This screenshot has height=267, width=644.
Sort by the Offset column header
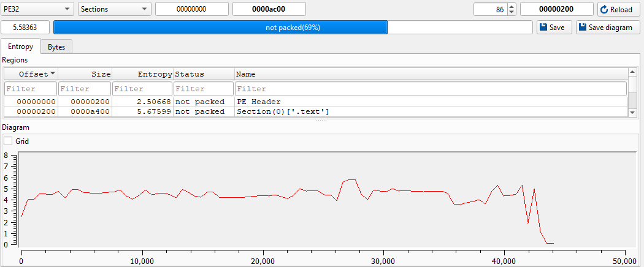pos(31,73)
